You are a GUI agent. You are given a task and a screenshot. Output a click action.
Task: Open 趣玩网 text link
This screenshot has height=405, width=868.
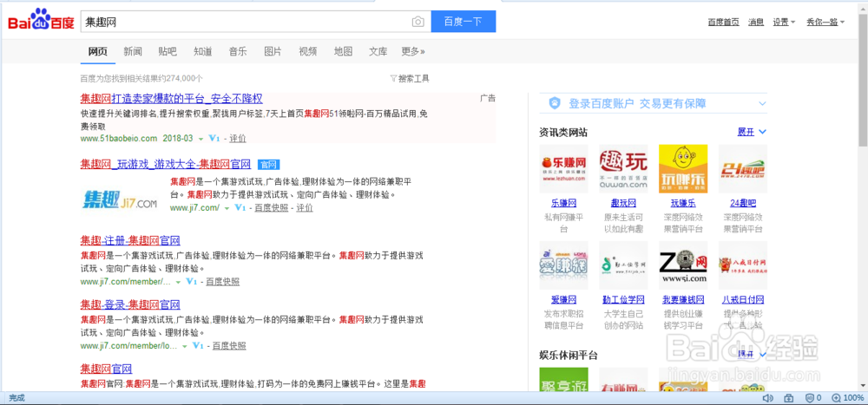pos(623,203)
